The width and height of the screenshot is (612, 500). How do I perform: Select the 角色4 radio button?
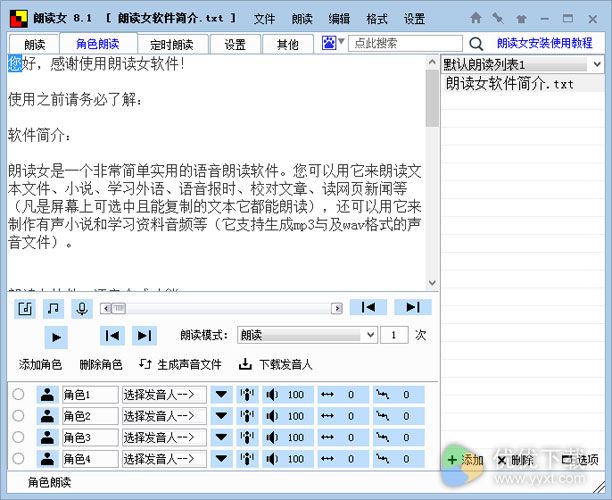[x=18, y=459]
